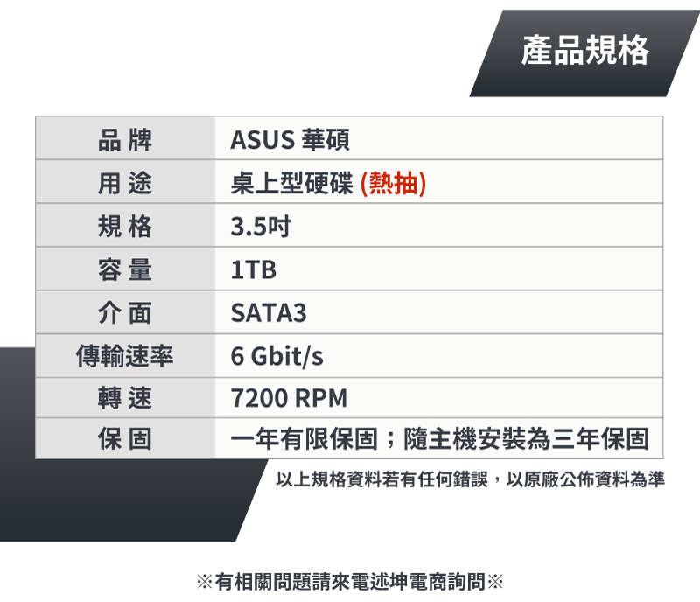Click the 產品規格 header banner
Viewport: 700px width, 602px height.
(x=584, y=53)
